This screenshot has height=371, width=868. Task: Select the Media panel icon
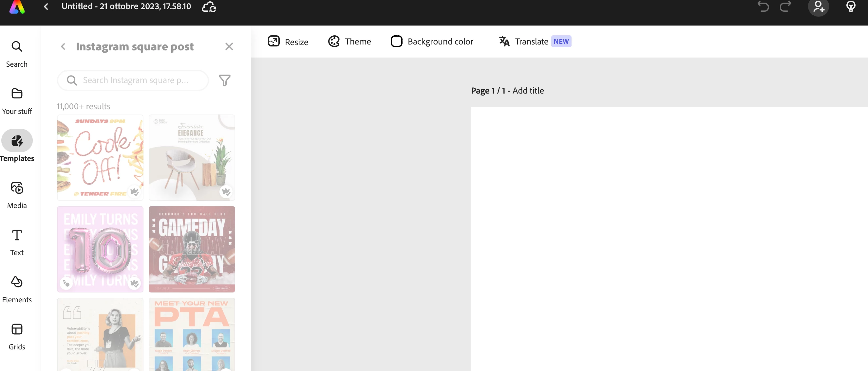[x=17, y=195]
